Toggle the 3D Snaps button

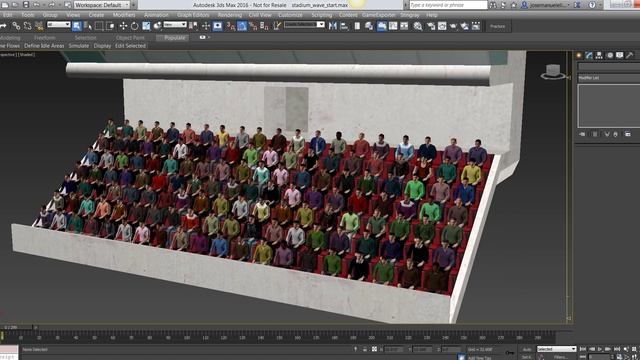pos(231,26)
